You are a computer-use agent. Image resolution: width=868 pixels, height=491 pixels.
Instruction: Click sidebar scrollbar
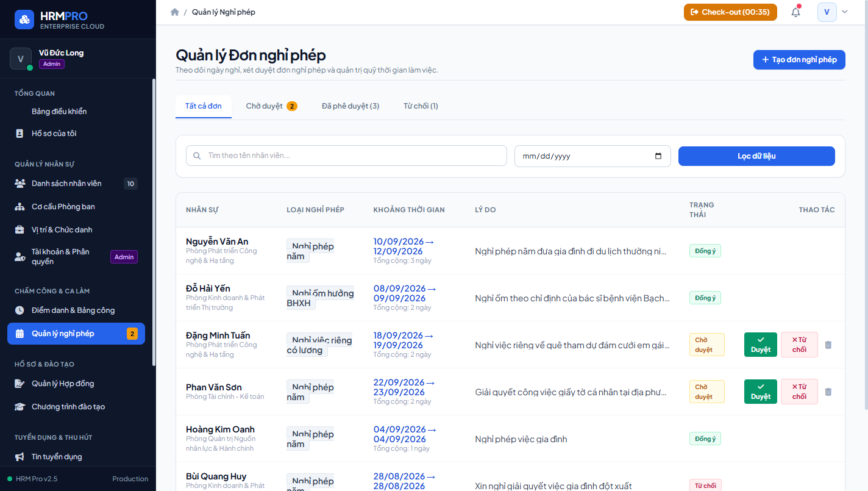(154, 223)
